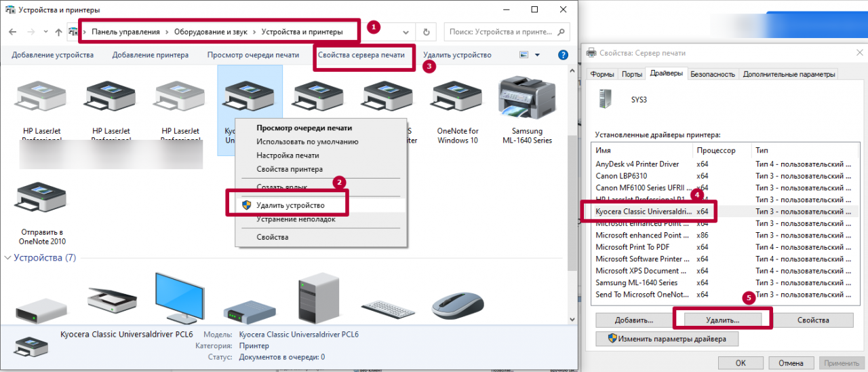Viewport: 868px width, 372px height.
Task: Open Help with the blue question icon
Action: tap(562, 55)
